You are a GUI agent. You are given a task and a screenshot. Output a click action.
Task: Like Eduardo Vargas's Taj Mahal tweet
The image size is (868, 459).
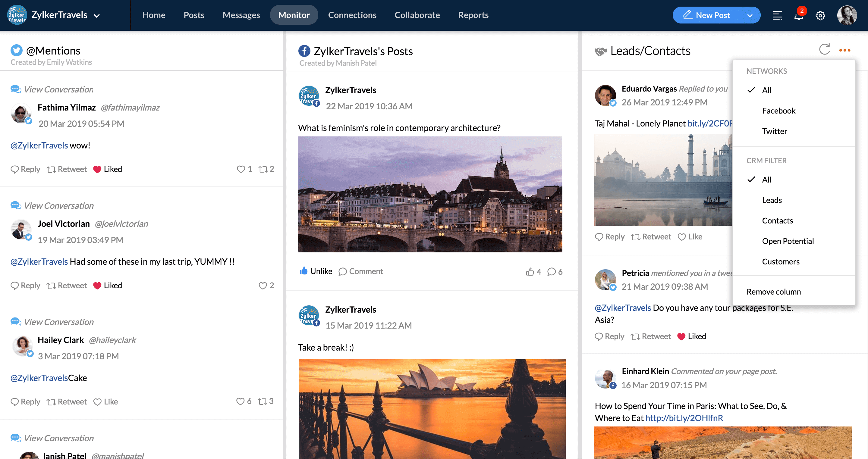click(x=690, y=237)
